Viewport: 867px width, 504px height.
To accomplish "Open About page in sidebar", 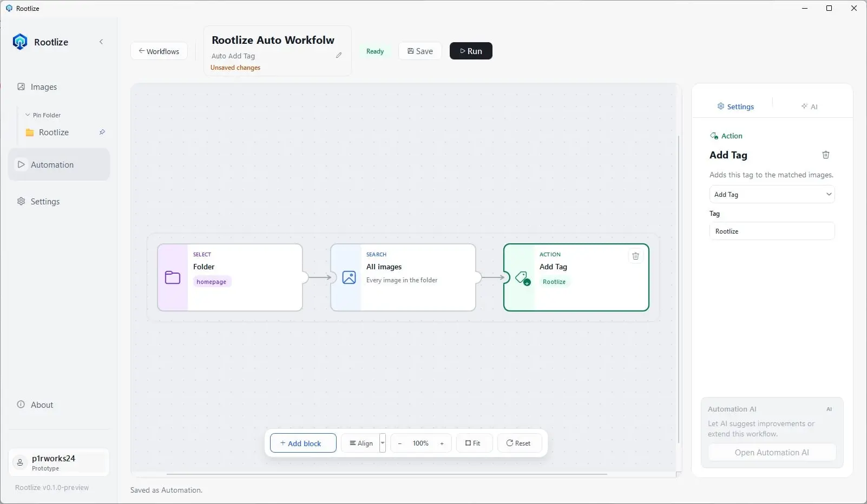I will coord(59,404).
